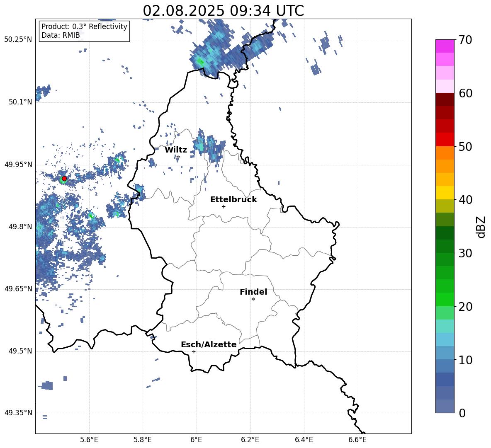
Task: Click the 60 tick on the colorbar
Action: click(465, 93)
